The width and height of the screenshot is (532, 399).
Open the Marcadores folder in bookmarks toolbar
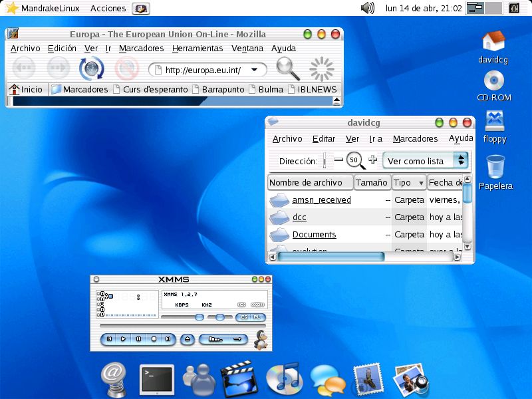pos(79,90)
